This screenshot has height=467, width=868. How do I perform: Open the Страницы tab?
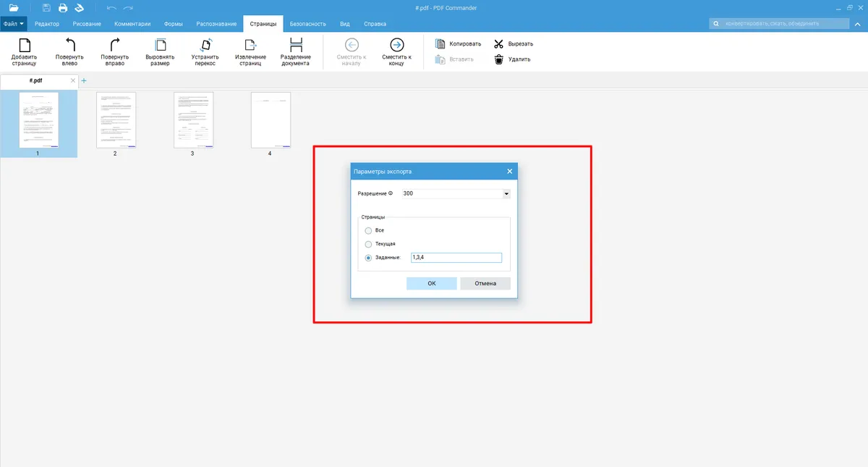coord(263,24)
